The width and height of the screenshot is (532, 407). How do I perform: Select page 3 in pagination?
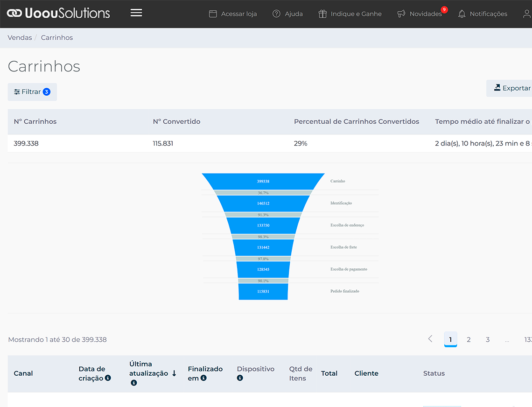(x=488, y=340)
